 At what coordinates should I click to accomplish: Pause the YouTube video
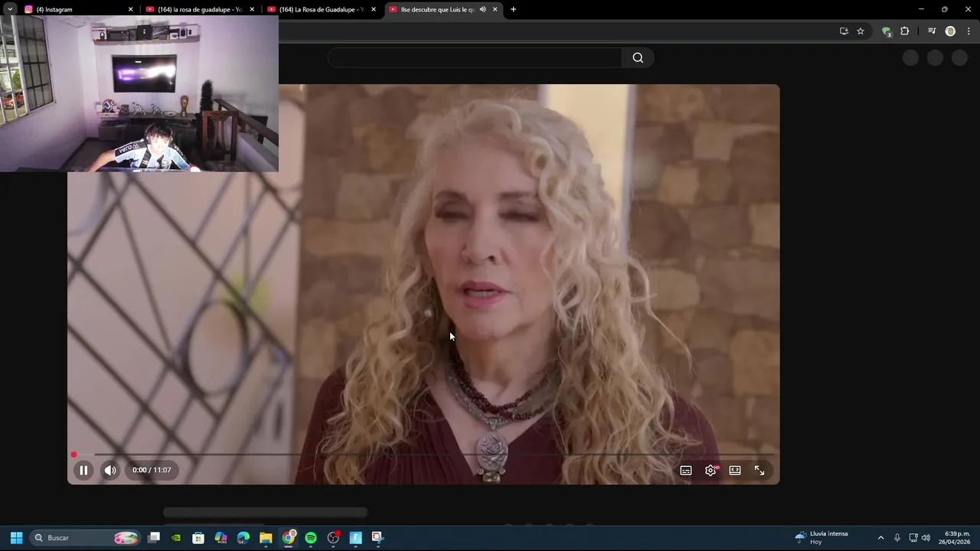83,470
